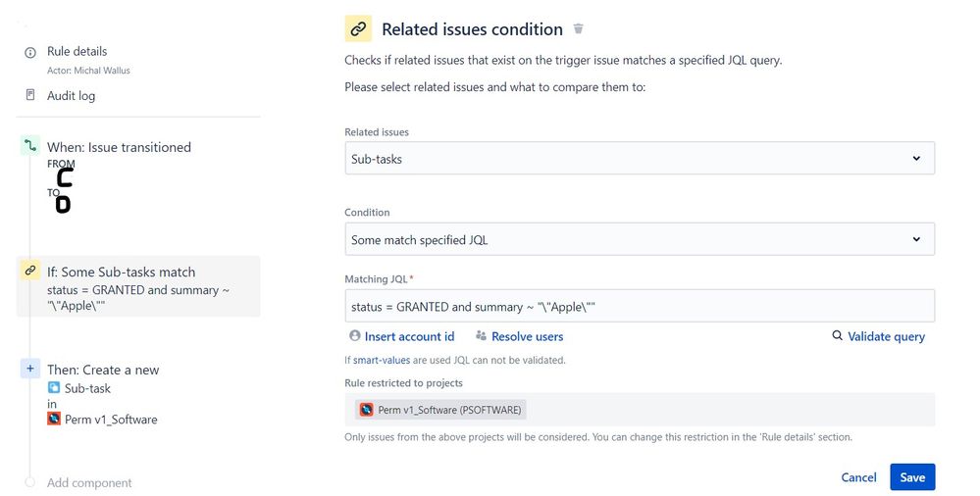Open the Audit log section

pyautogui.click(x=72, y=96)
